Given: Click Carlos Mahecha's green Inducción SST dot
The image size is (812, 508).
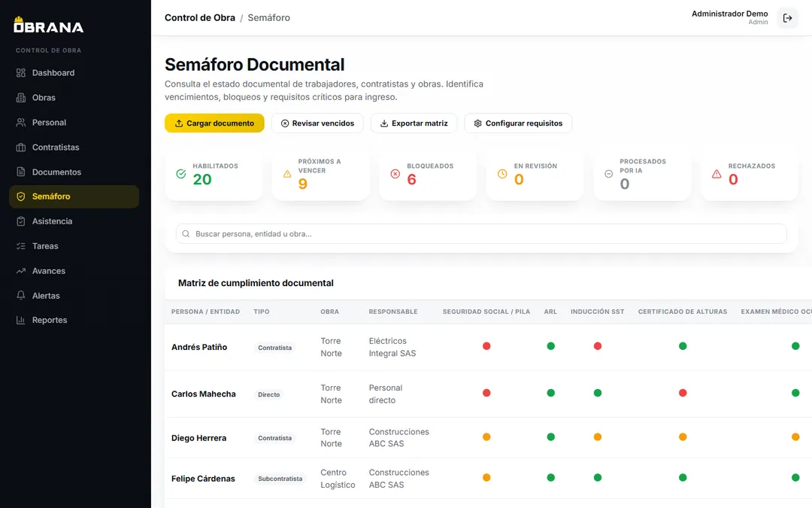Looking at the screenshot, I should point(598,393).
